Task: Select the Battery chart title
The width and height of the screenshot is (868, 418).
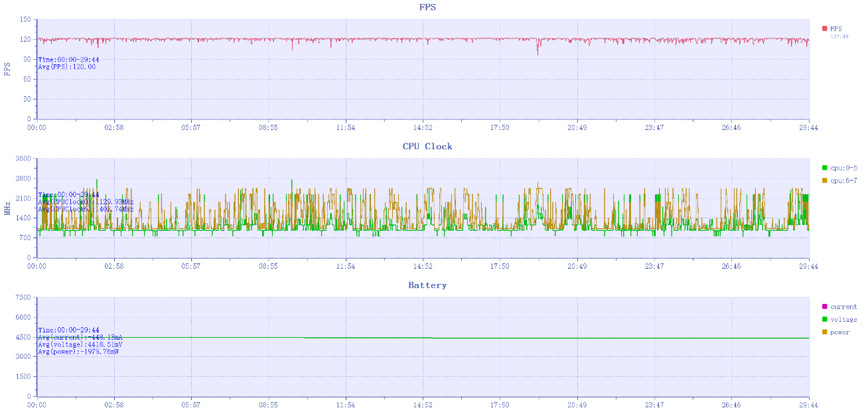Action: pyautogui.click(x=427, y=285)
